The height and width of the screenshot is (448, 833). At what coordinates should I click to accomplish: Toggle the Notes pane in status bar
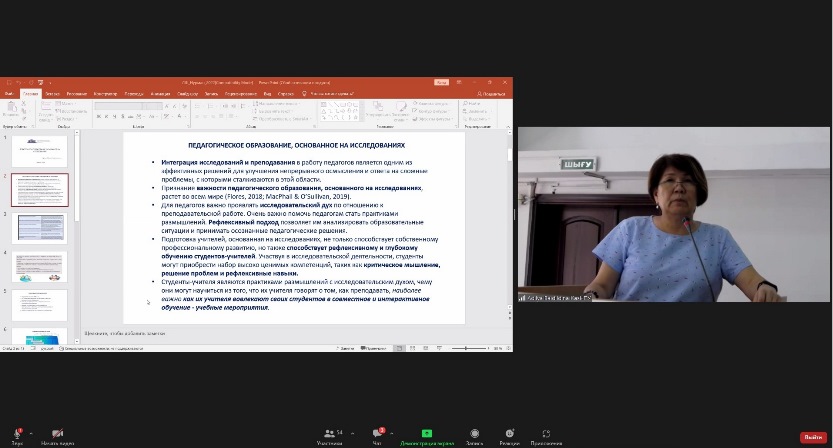tap(347, 347)
